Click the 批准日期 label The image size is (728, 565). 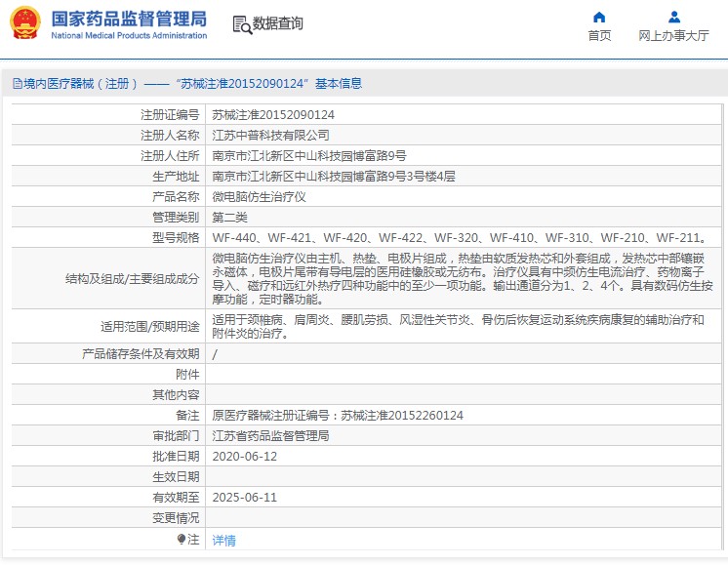(x=176, y=456)
